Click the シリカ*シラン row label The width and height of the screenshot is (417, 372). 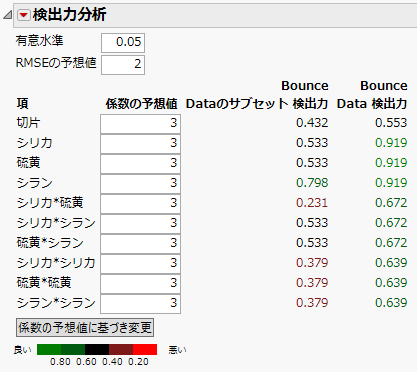pos(56,223)
